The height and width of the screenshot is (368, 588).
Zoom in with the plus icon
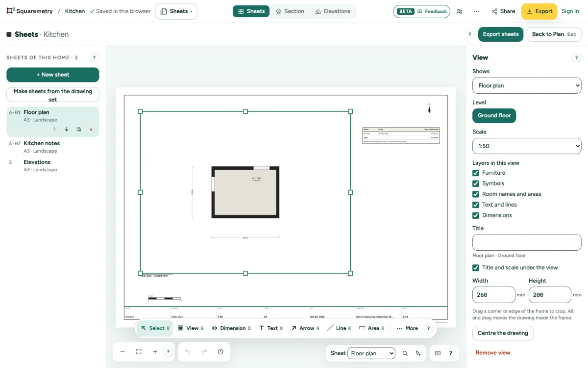(x=155, y=352)
